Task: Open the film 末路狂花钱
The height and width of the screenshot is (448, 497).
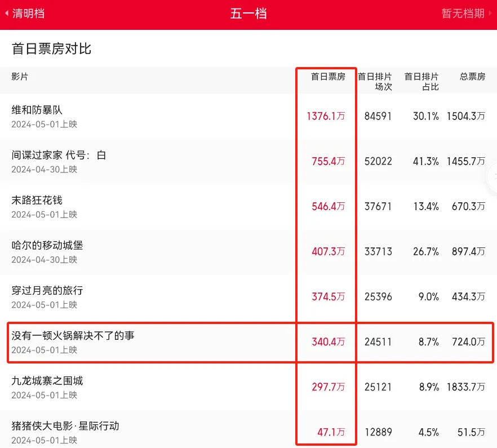Action: [37, 200]
